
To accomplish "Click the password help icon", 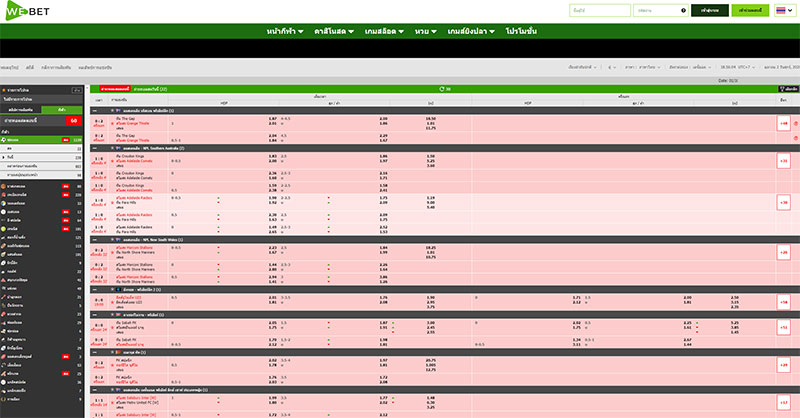I will pyautogui.click(x=683, y=10).
